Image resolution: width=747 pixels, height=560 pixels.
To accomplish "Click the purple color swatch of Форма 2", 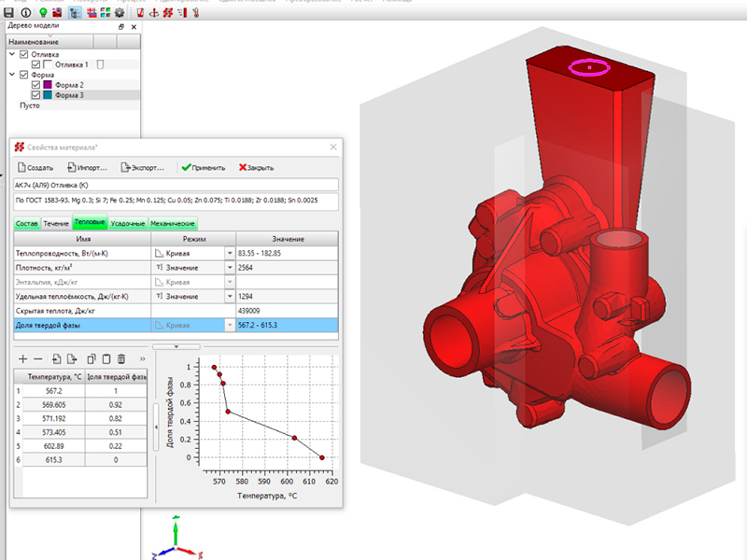I will 48,85.
